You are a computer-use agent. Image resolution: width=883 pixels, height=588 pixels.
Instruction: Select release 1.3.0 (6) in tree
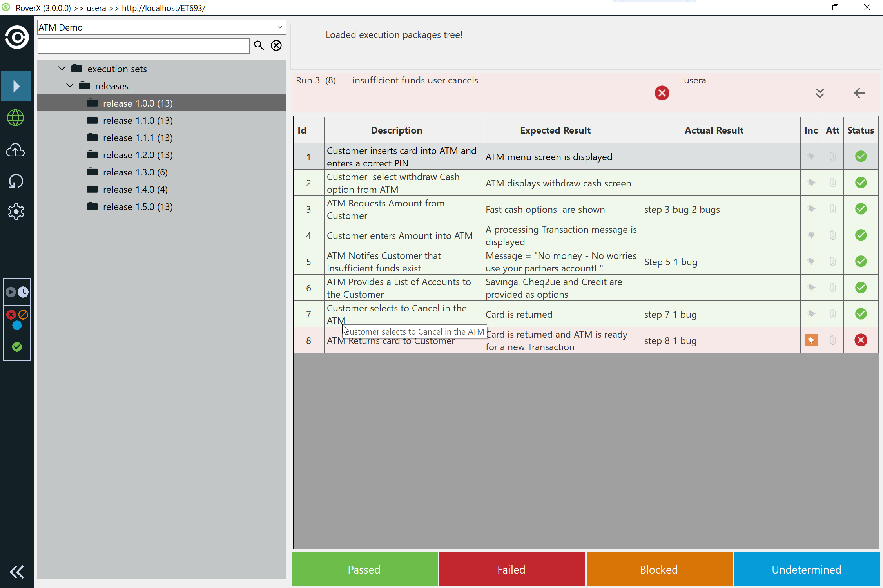click(x=135, y=172)
